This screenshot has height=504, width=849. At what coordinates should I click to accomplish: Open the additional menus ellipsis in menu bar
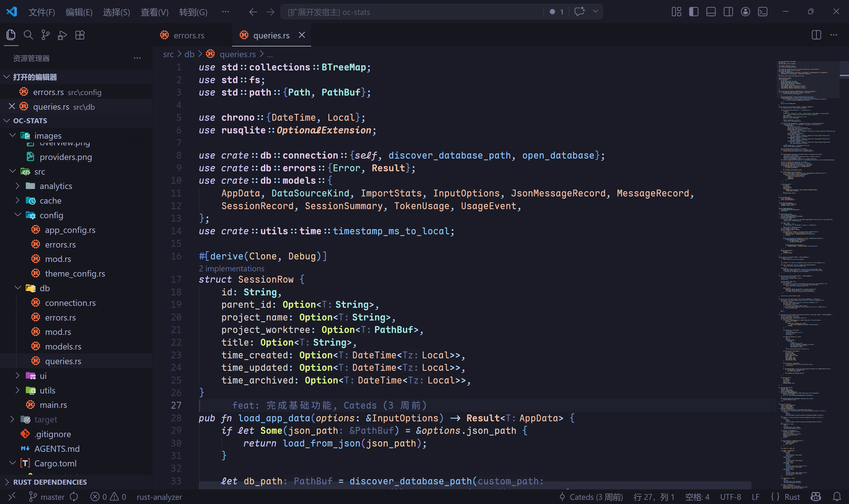[x=225, y=12]
